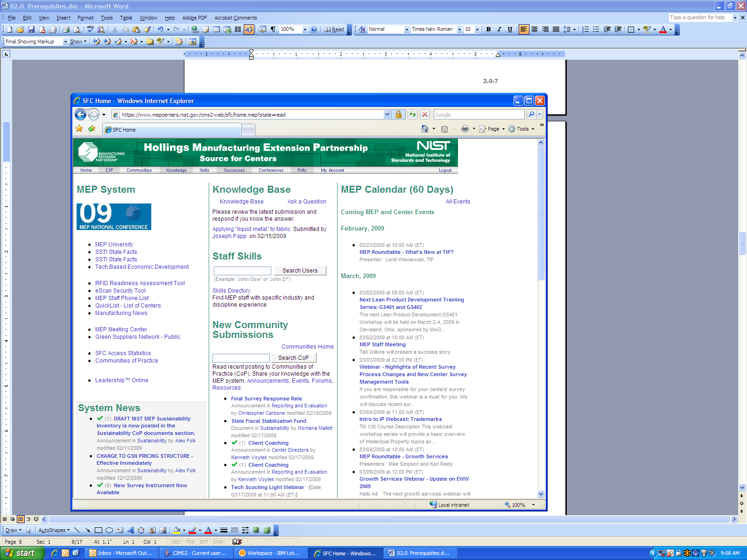Open the RFID Readiness Assessment Tool link
Viewport: 747px width, 560px height.
(140, 283)
